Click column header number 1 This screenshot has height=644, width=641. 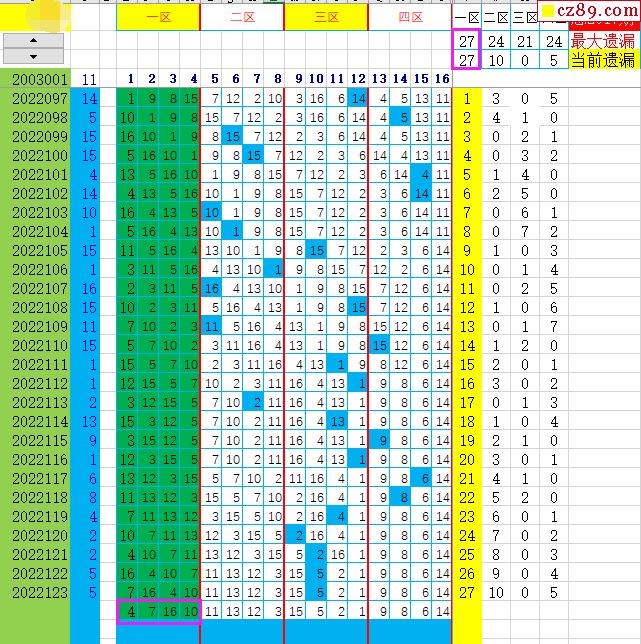pos(129,79)
